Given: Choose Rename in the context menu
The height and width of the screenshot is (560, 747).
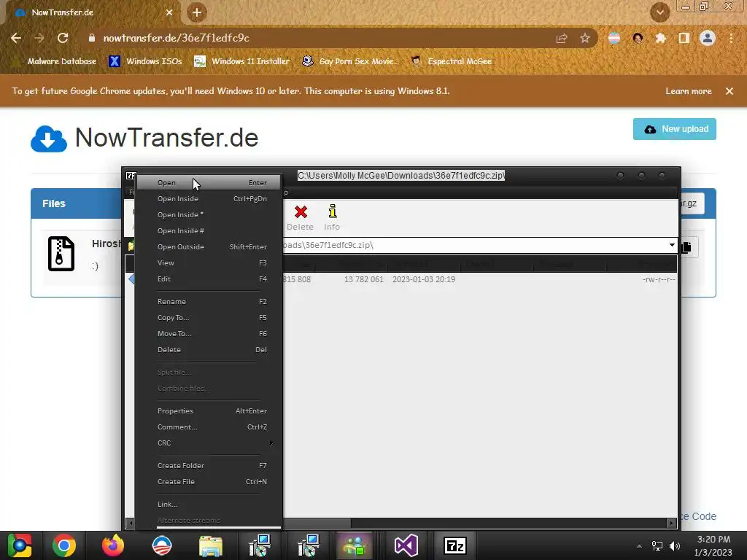Looking at the screenshot, I should point(209,301).
